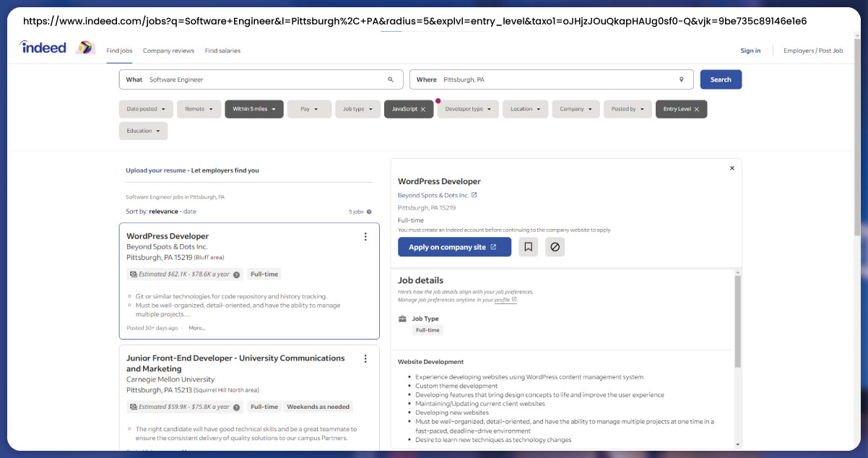Image resolution: width=868 pixels, height=458 pixels.
Task: Click the help icon next to 5 jobs
Action: coord(369,212)
